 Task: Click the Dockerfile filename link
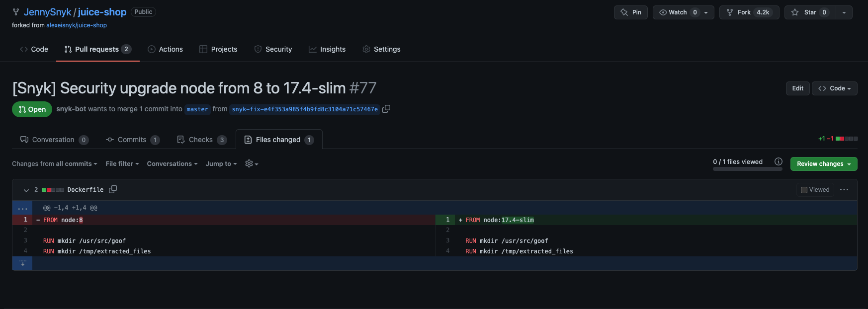(86, 190)
